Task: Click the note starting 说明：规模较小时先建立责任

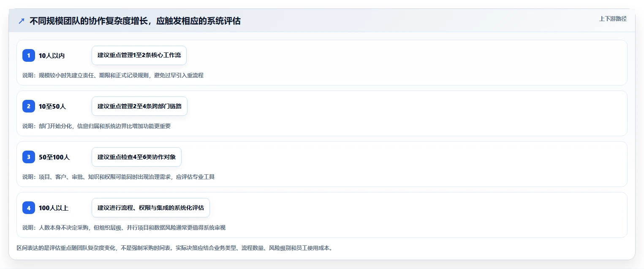Action: (113, 75)
